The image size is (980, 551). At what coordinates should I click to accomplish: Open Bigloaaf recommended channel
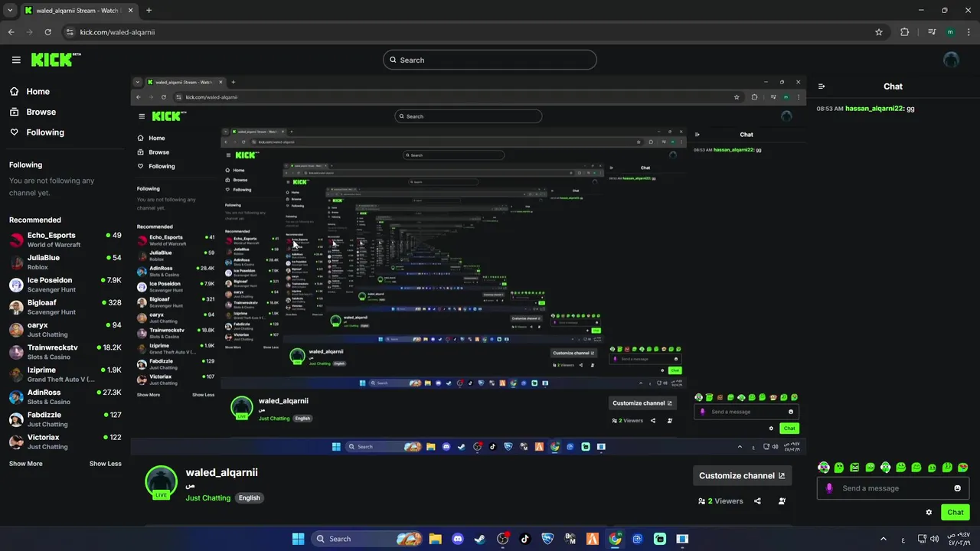point(65,307)
